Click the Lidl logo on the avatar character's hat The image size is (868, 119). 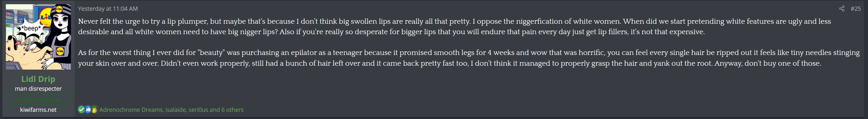(59, 9)
